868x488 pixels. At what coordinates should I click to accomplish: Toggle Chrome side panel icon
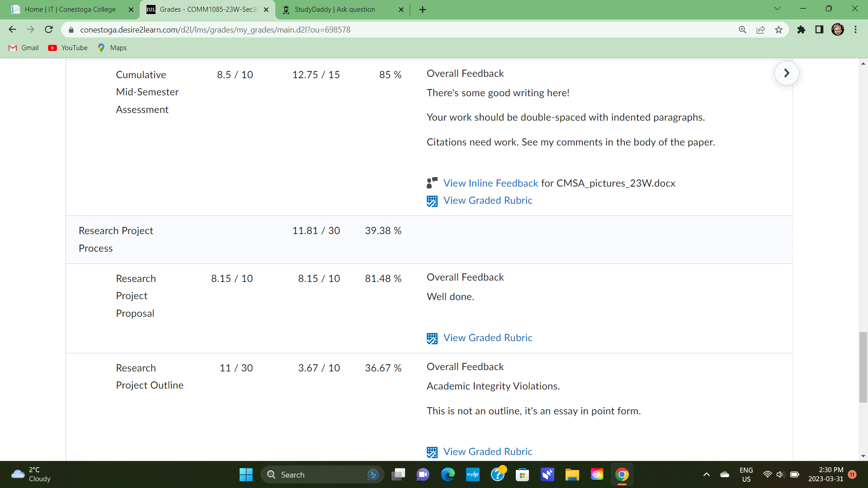(819, 30)
